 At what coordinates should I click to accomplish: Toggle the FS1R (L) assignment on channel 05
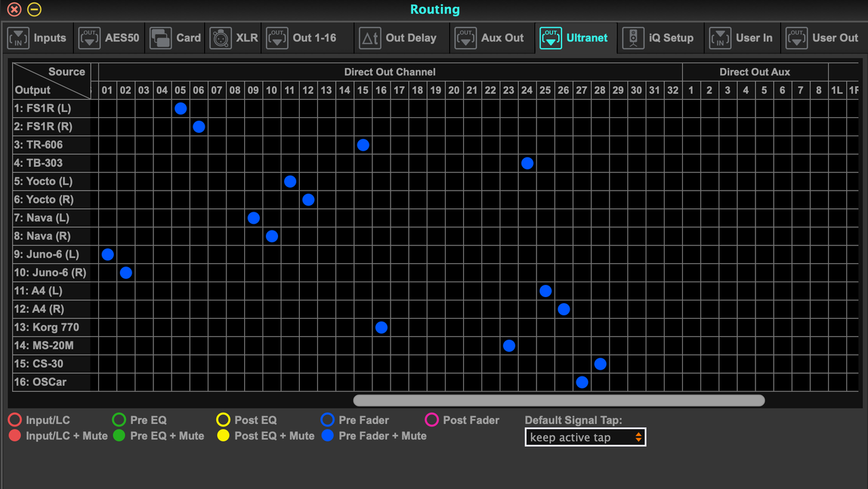click(x=180, y=108)
